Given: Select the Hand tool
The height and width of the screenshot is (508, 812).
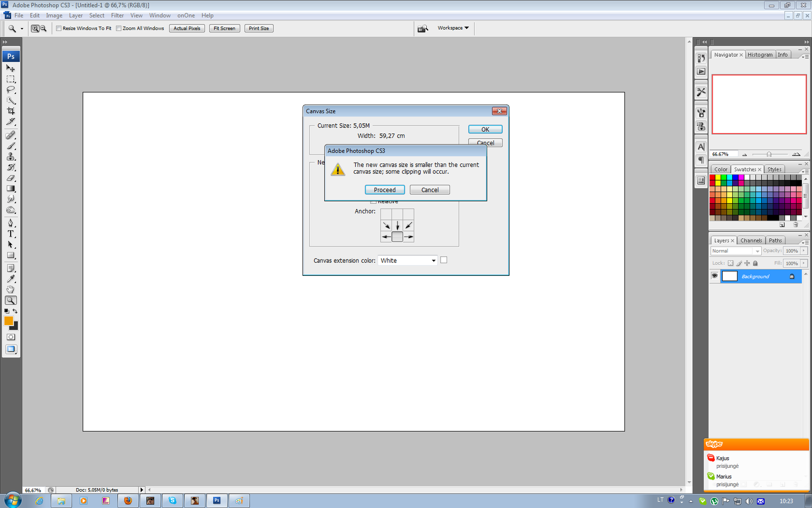Looking at the screenshot, I should tap(11, 290).
